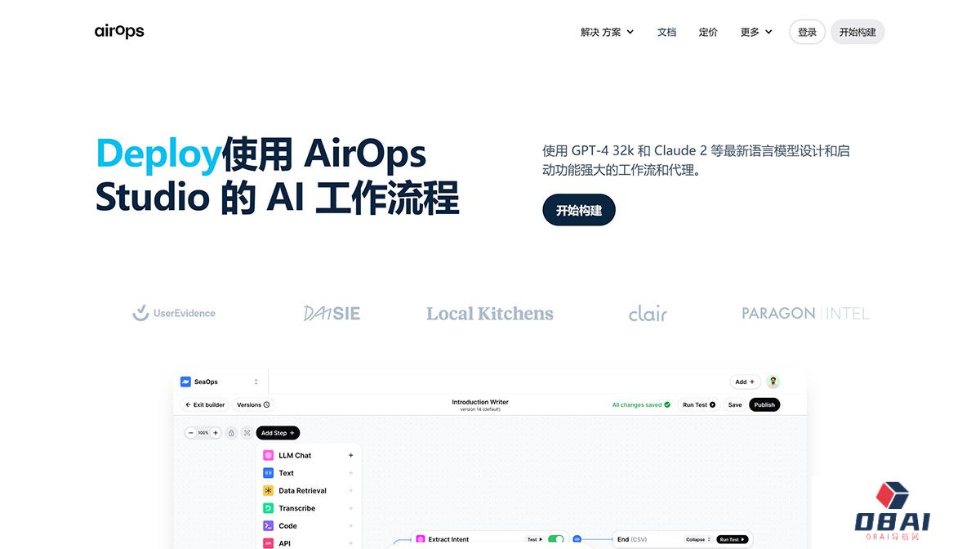
Task: Expand the 更多 dropdown menu
Action: (756, 32)
